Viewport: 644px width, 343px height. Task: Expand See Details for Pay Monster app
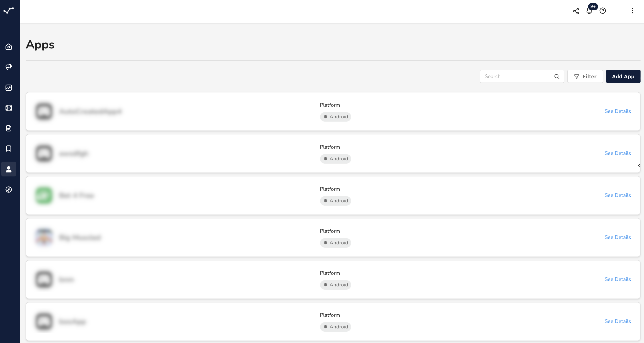(618, 237)
